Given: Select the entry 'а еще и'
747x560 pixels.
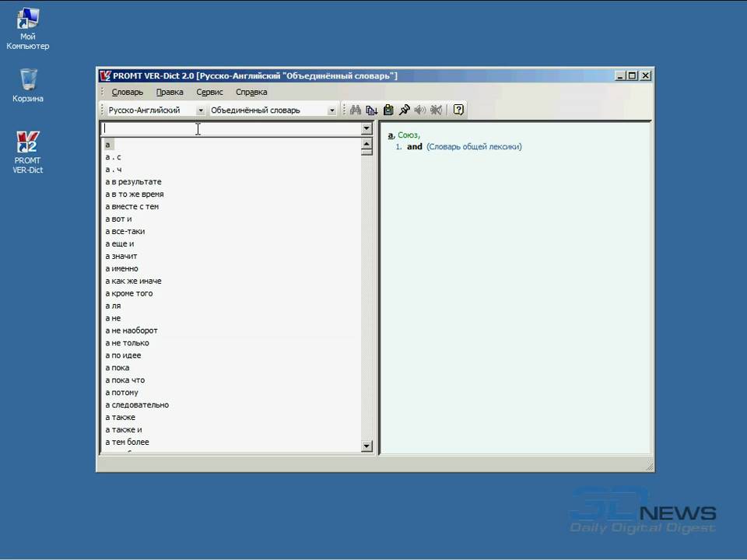Looking at the screenshot, I should click(x=120, y=243).
